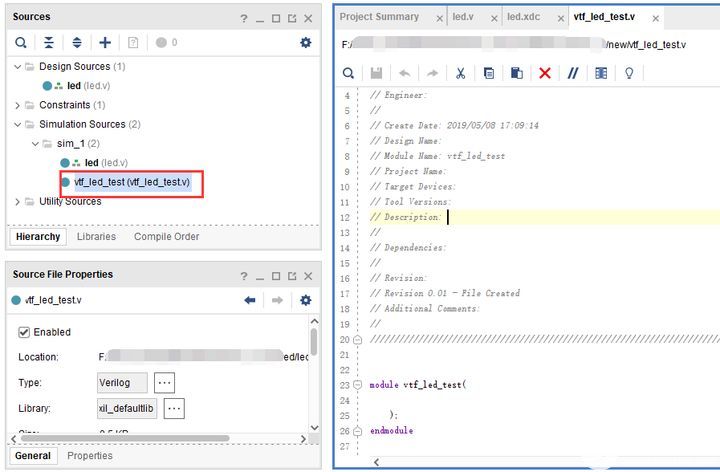
Task: Click properties vertical scrollbar down arrow
Action: point(315,427)
